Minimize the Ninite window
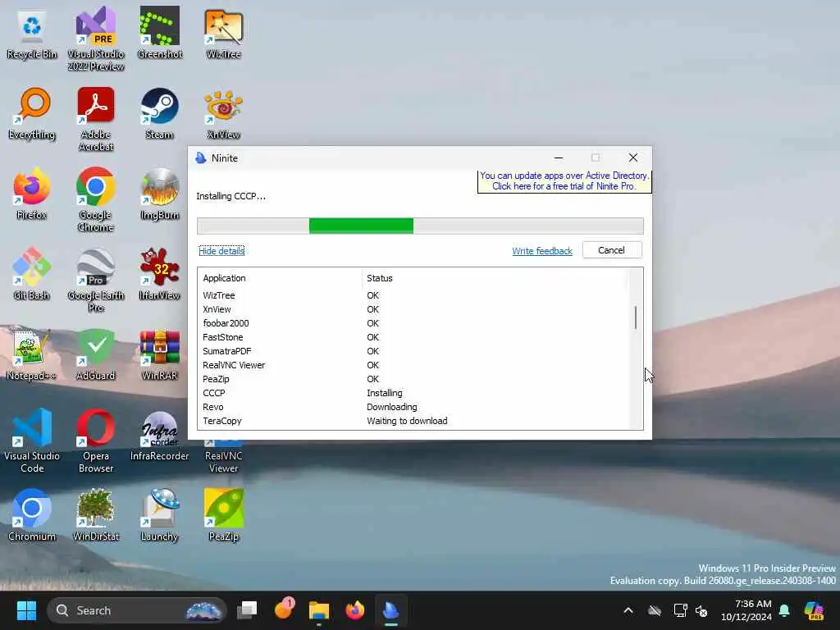 click(x=558, y=157)
